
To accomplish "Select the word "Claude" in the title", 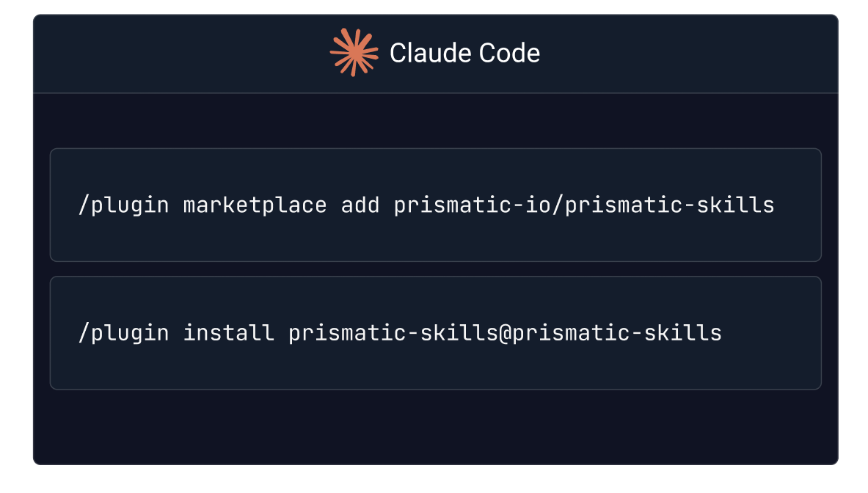I will pos(430,53).
